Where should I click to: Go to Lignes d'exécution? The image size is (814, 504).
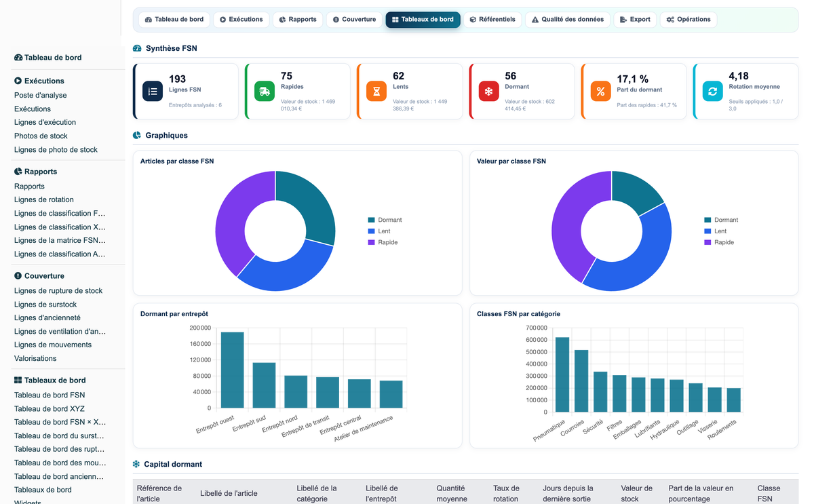click(x=45, y=123)
